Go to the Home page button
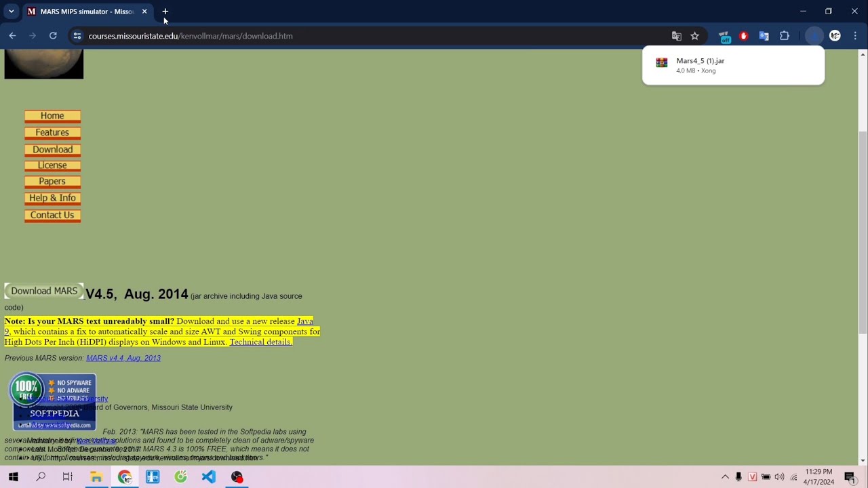The height and width of the screenshot is (488, 868). pyautogui.click(x=52, y=116)
